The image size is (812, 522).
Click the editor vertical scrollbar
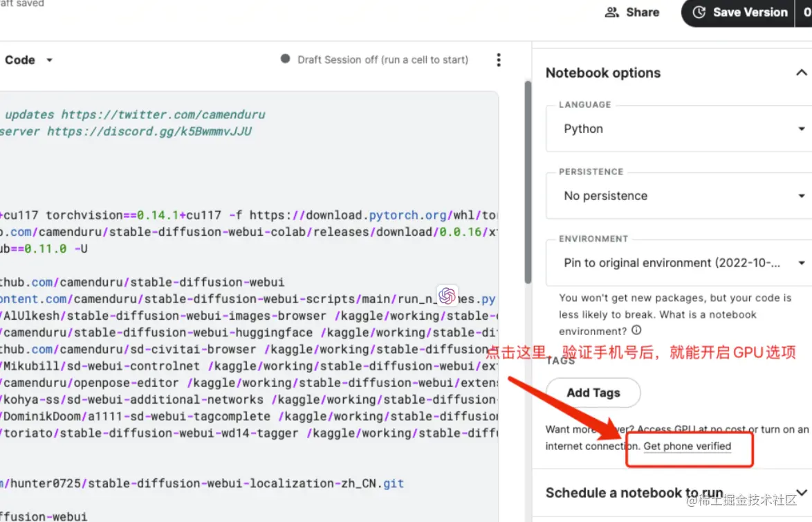tap(528, 182)
